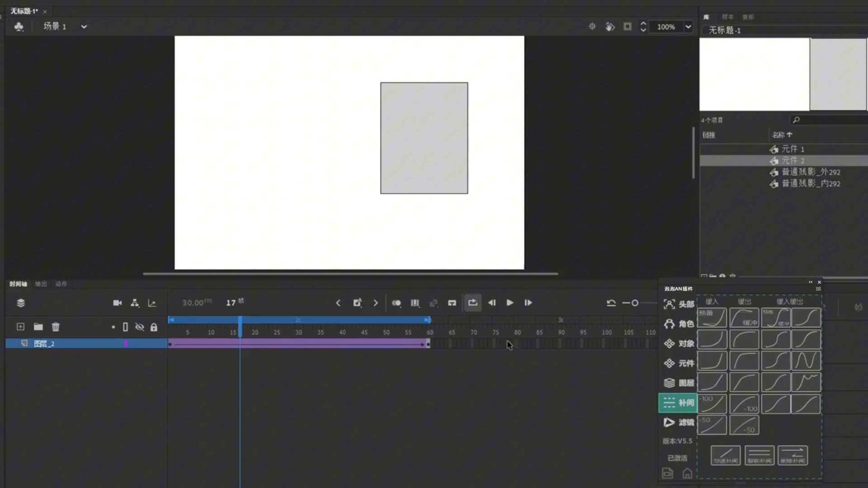Toggle outline mode for all layers

pos(125,327)
